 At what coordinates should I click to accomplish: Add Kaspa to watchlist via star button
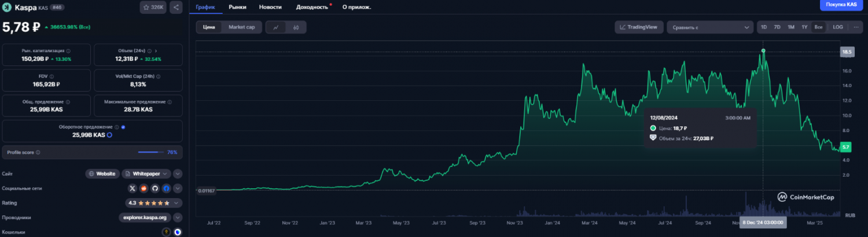point(153,8)
